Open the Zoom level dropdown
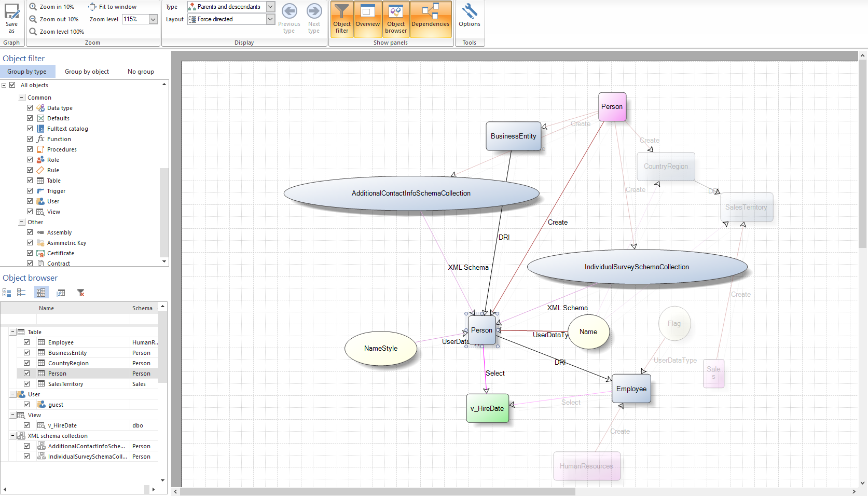 click(153, 19)
